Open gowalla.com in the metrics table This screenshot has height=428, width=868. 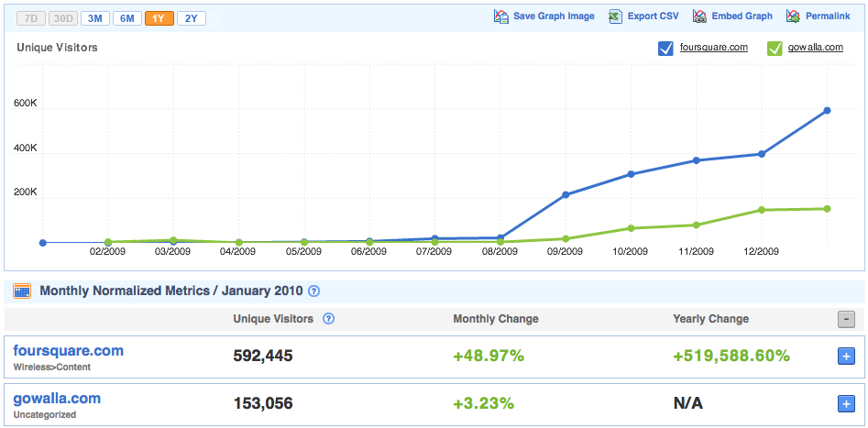pos(57,399)
